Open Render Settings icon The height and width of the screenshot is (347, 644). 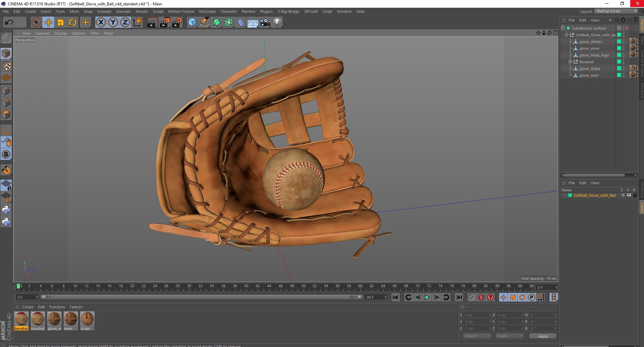(x=177, y=23)
